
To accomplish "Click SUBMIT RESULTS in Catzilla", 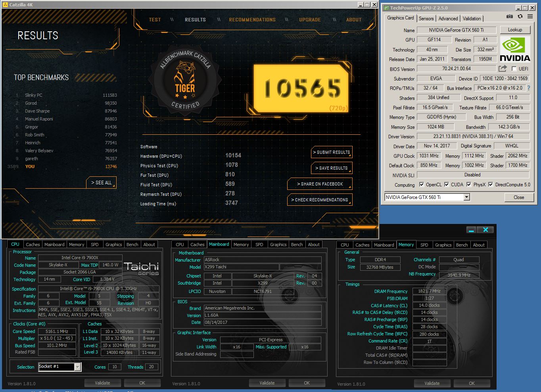I will (331, 152).
